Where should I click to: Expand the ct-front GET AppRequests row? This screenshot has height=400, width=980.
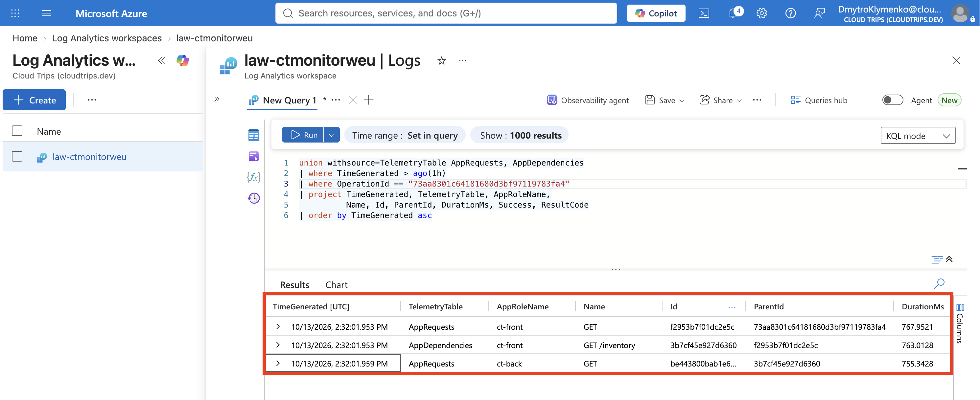click(278, 326)
